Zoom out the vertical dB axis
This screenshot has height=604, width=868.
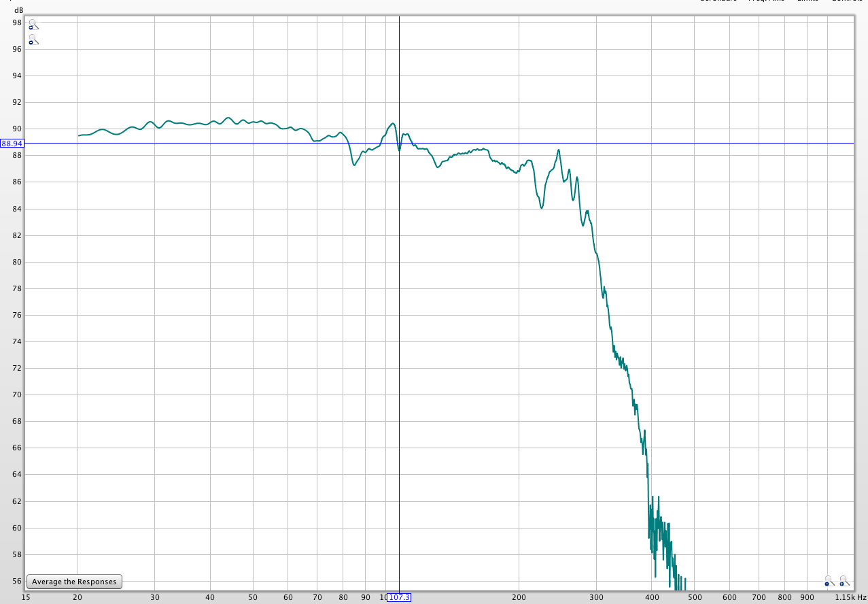(x=33, y=40)
